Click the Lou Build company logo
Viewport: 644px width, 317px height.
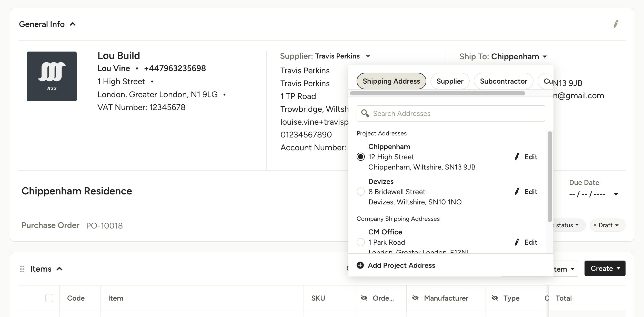pos(52,76)
